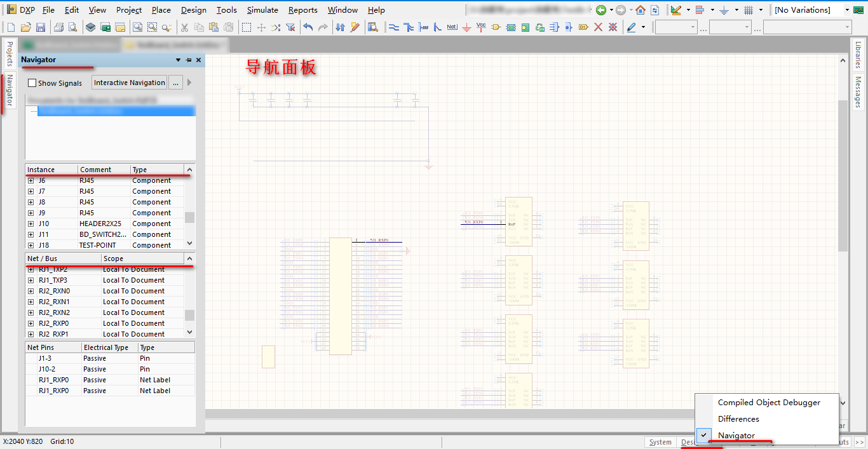Select the Place Wire tool
Image resolution: width=868 pixels, height=449 pixels.
[393, 27]
